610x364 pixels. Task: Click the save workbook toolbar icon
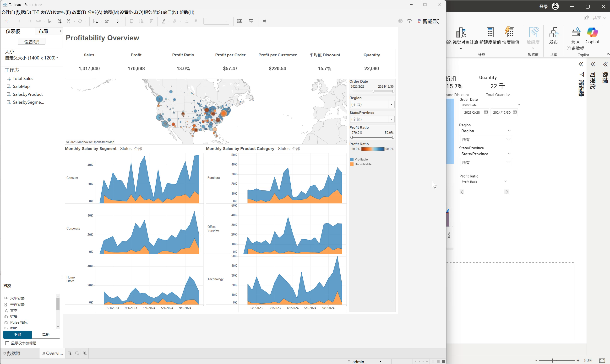pos(50,21)
